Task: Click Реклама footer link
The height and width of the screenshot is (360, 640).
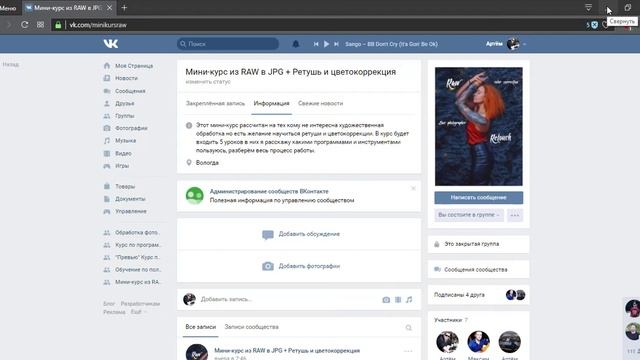Action: point(114,312)
